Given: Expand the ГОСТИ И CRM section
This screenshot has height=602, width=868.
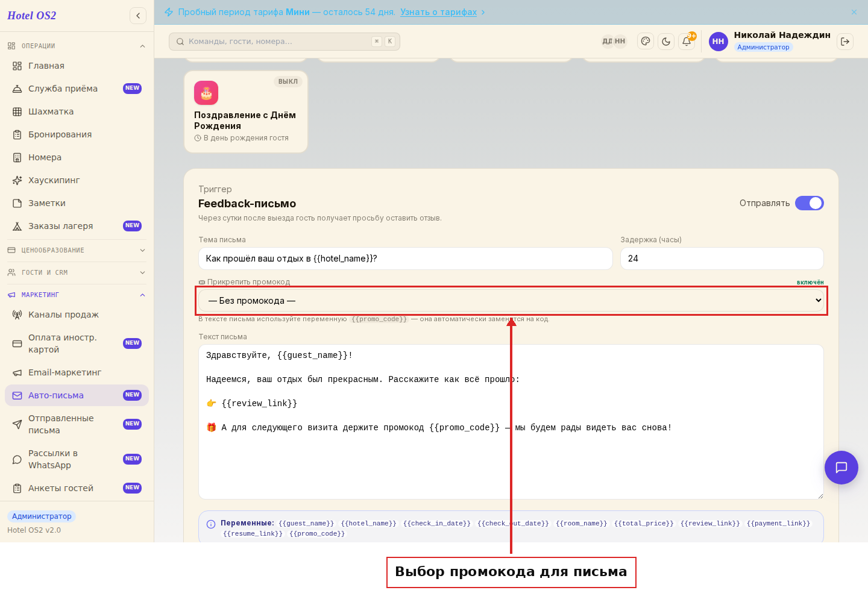Looking at the screenshot, I should (x=77, y=272).
